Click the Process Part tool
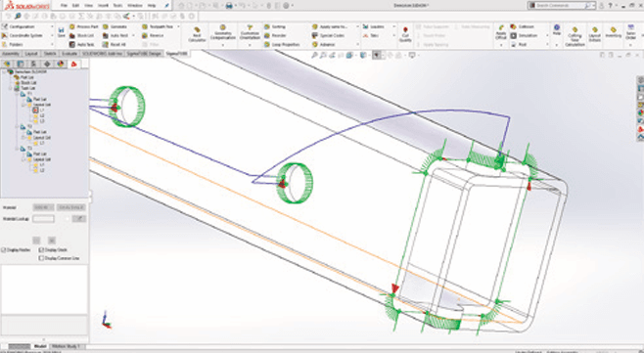 (x=83, y=26)
